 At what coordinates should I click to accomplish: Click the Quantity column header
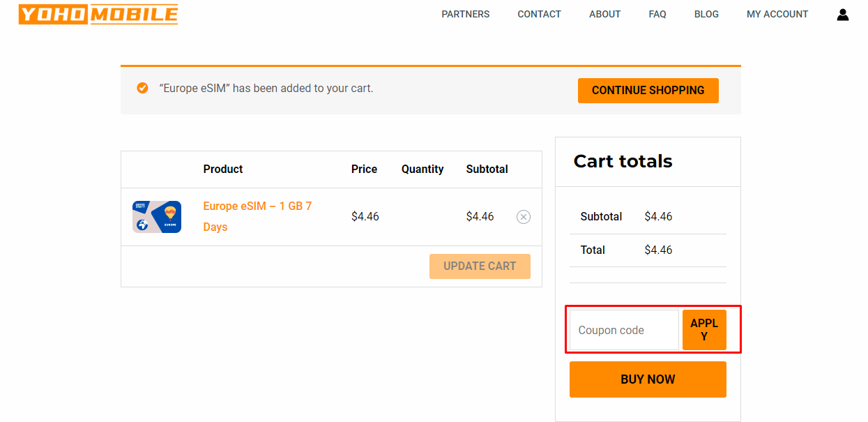[x=422, y=169]
